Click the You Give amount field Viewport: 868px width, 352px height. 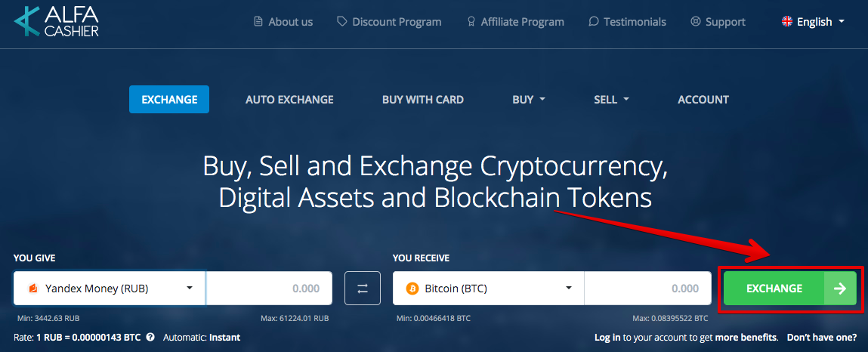pyautogui.click(x=269, y=289)
